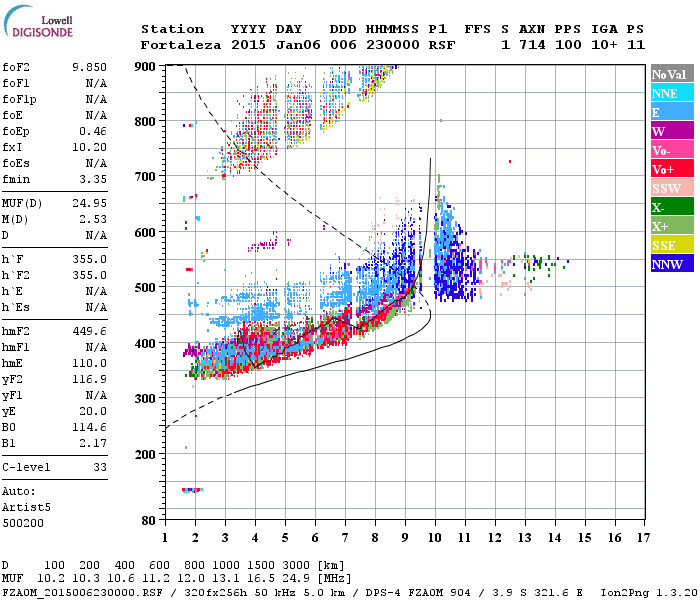
Task: Click the Lowell Digisonde logo
Action: pos(38,21)
